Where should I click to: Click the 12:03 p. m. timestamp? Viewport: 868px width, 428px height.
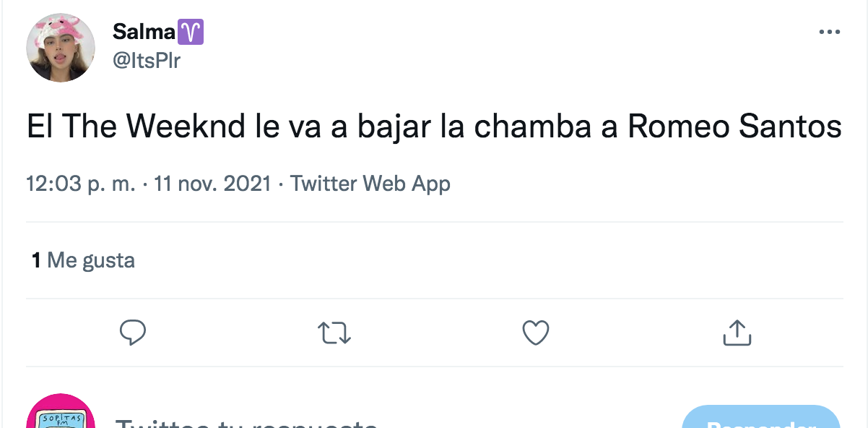[x=80, y=184]
